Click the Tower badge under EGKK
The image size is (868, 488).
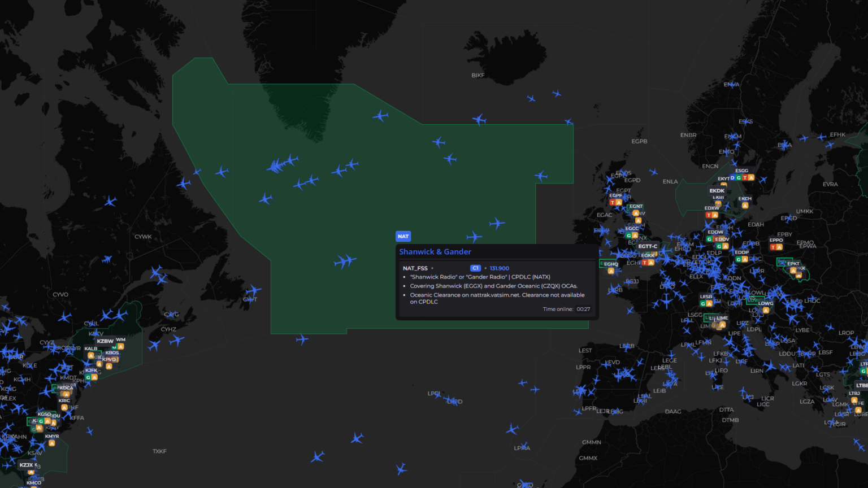645,263
